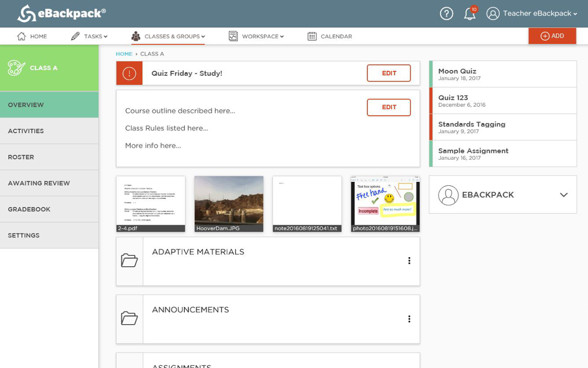588x368 pixels.
Task: Expand the EBACKPACK panel chevron
Action: 564,195
